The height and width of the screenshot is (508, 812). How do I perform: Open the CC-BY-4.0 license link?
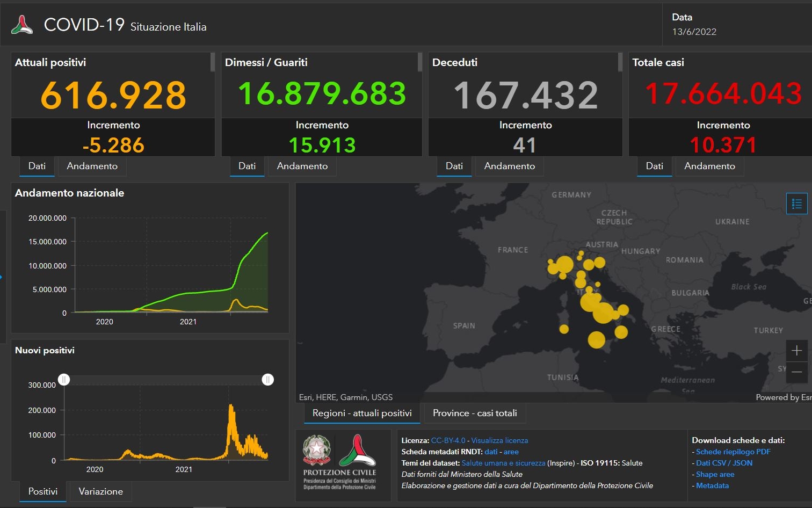[448, 440]
